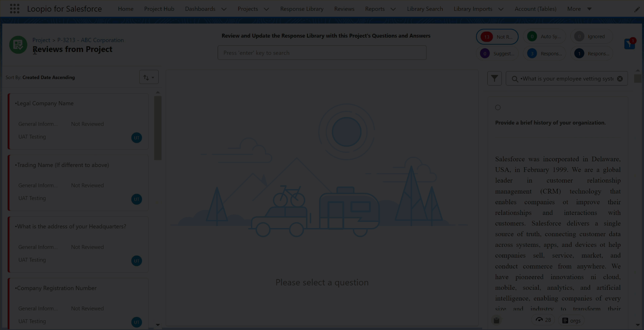Open the blue filter icon with badge
Viewport: 644px width, 330px height.
point(630,44)
